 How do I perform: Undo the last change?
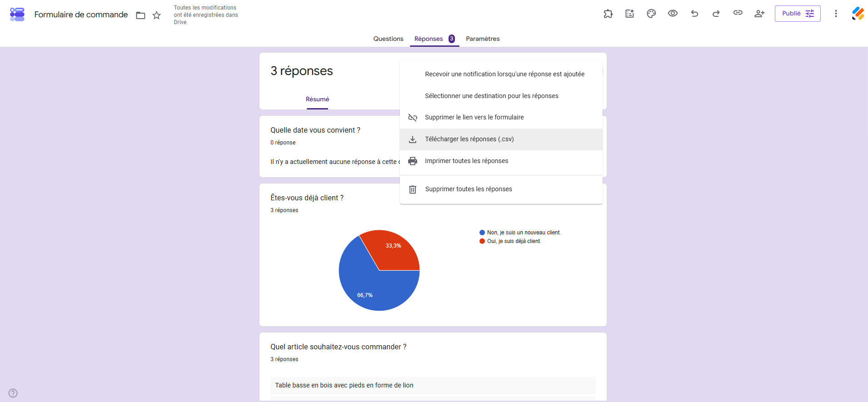pyautogui.click(x=694, y=14)
